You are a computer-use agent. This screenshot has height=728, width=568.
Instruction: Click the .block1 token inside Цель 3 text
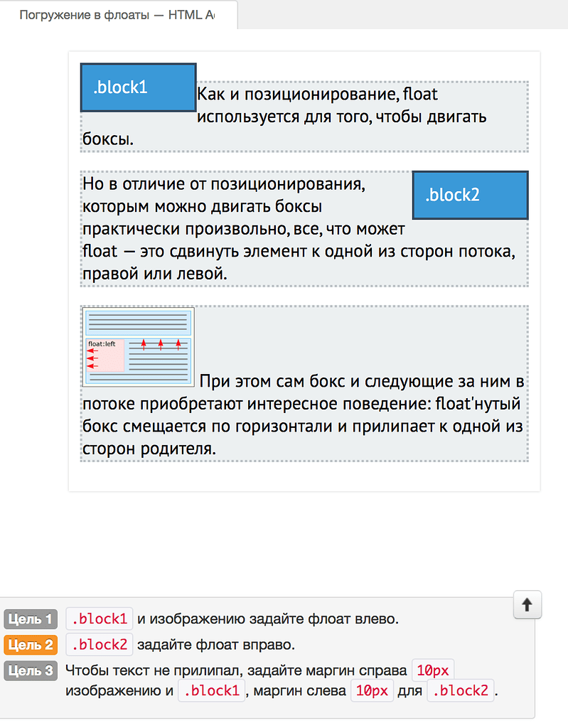[x=211, y=690]
